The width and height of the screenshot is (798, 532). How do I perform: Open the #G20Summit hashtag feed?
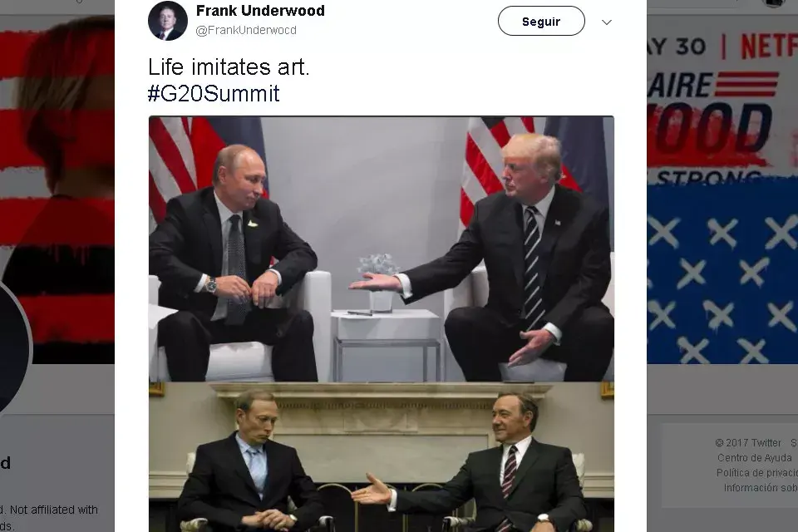pyautogui.click(x=214, y=94)
